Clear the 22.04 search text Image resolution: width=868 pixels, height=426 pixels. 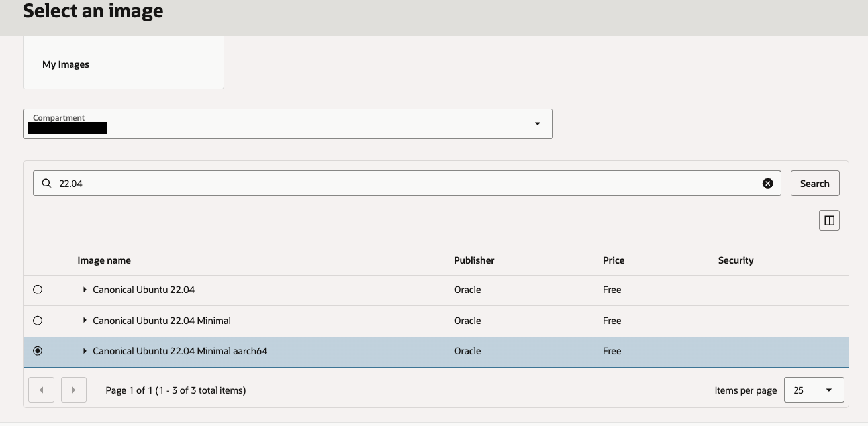pyautogui.click(x=767, y=184)
